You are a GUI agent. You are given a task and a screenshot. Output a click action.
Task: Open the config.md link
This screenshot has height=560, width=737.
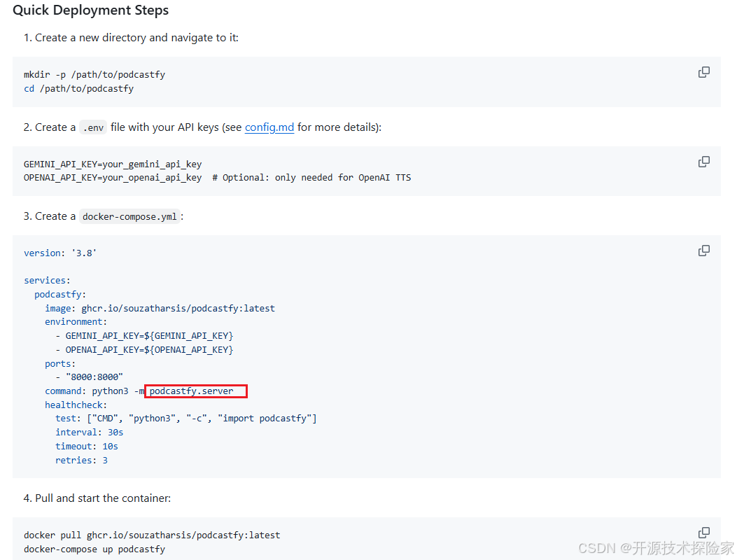[x=269, y=127]
